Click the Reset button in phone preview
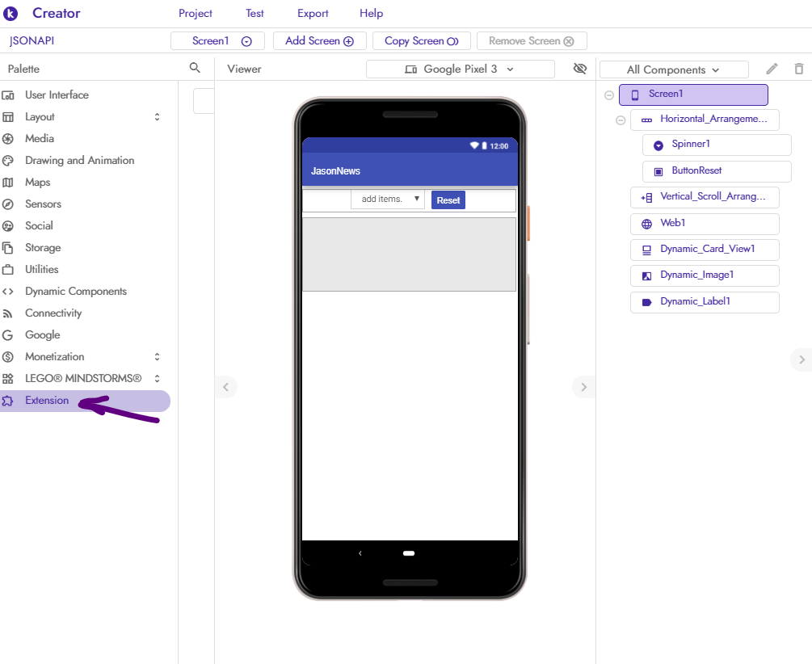This screenshot has height=664, width=812. tap(448, 200)
